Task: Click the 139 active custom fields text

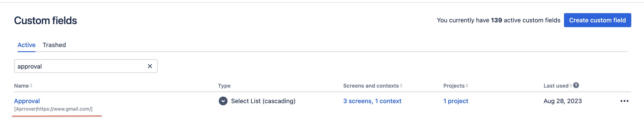Action: 498,20
